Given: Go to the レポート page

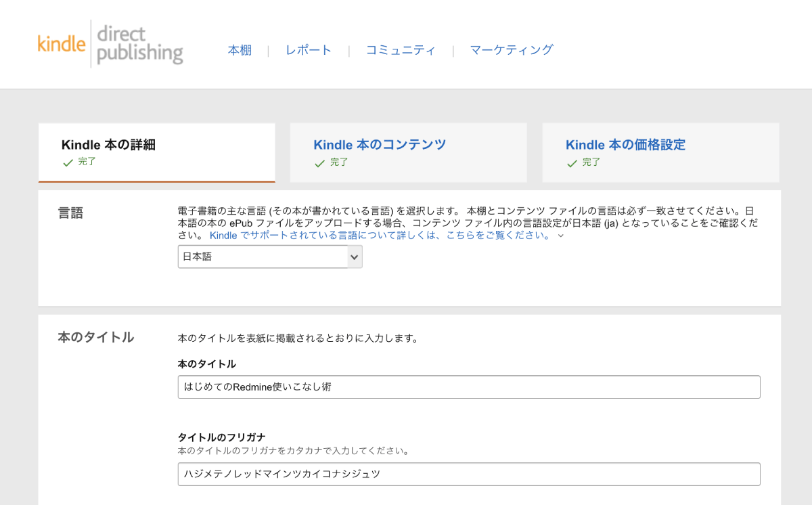Looking at the screenshot, I should [x=309, y=50].
